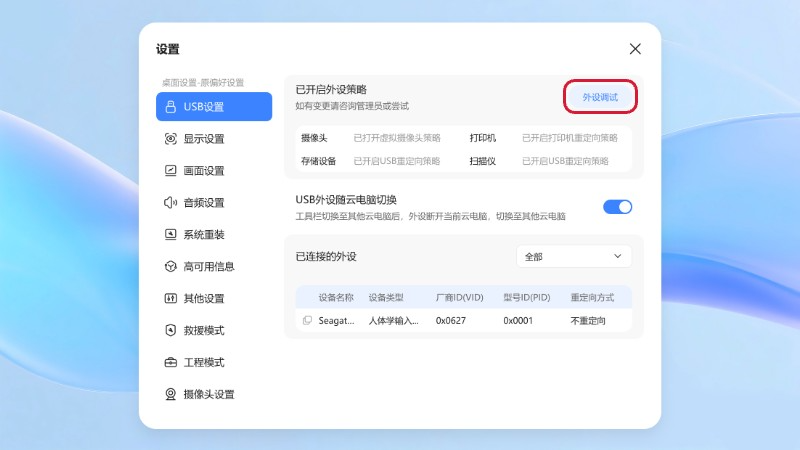800x450 pixels.
Task: Click the 系统重装 icon
Action: pyautogui.click(x=170, y=234)
